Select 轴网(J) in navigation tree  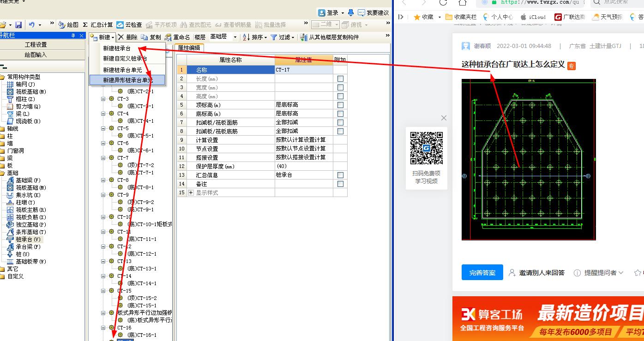tap(21, 84)
